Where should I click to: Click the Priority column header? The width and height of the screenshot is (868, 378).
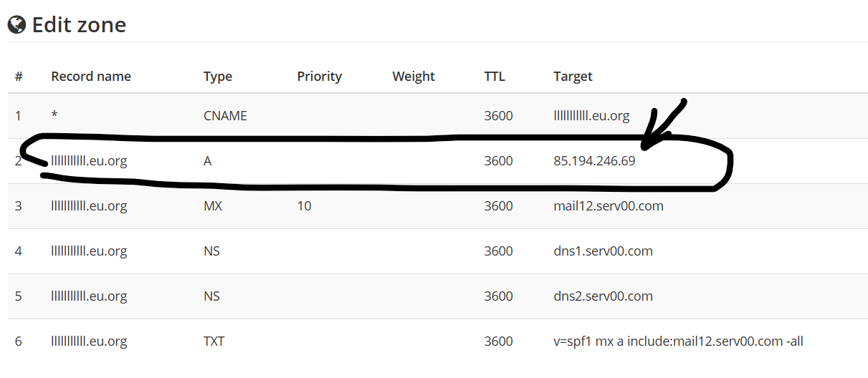point(320,77)
